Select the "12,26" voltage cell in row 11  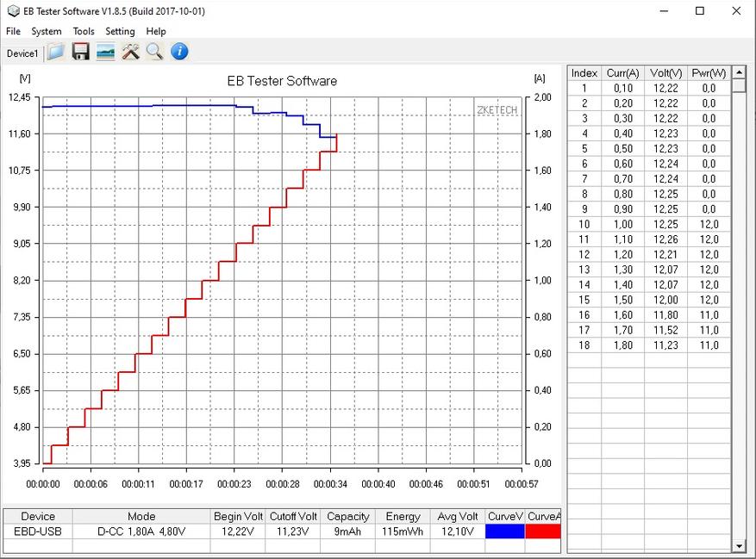pos(665,239)
